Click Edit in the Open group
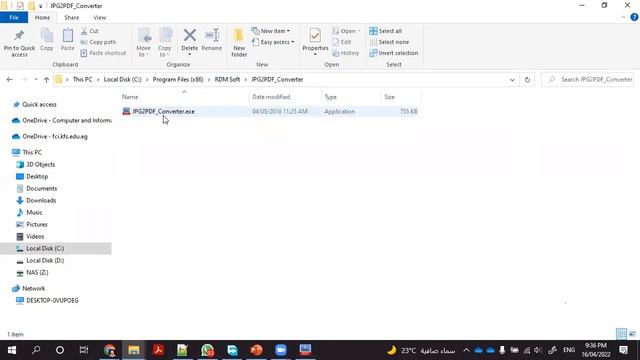 point(342,42)
